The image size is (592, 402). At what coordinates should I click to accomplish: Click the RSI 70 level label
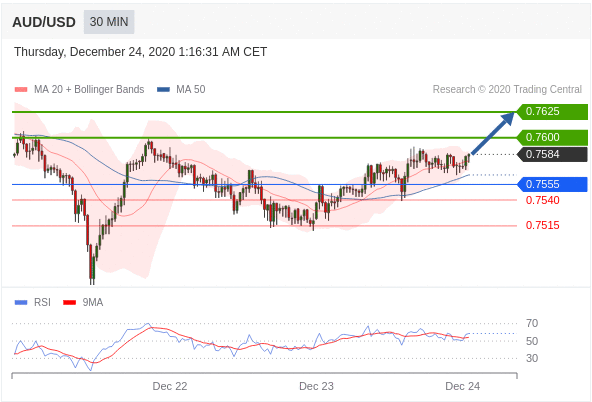click(532, 323)
